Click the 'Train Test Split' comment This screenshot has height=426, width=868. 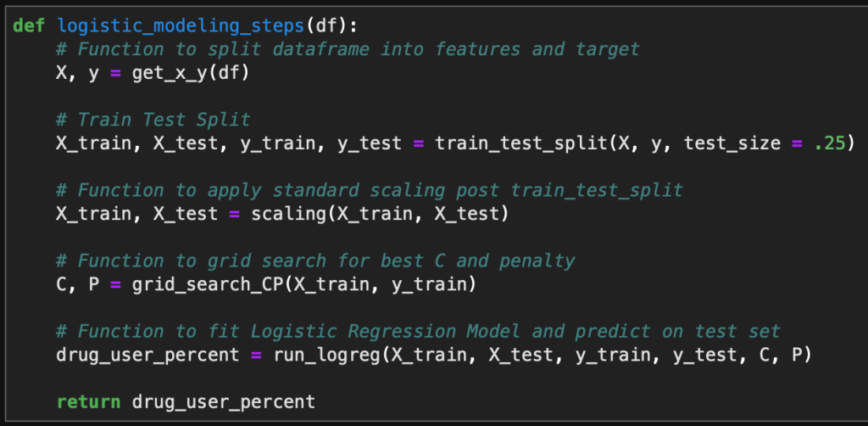pyautogui.click(x=164, y=120)
